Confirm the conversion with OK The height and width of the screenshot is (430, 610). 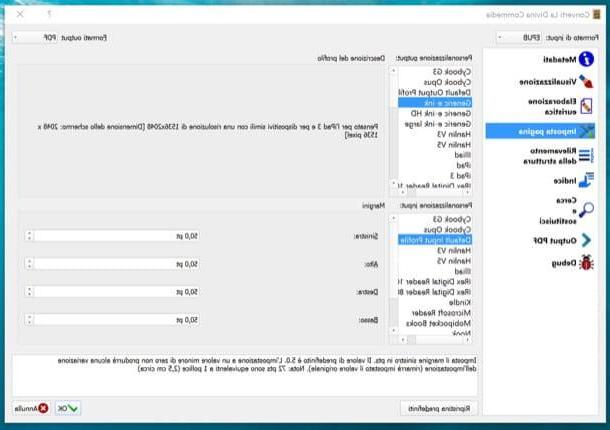tap(68, 408)
